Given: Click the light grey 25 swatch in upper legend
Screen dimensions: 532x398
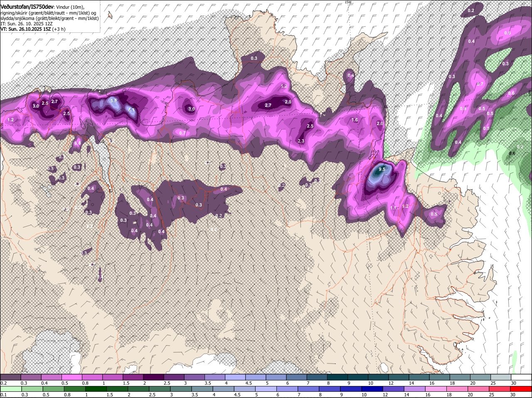Looking at the screenshot, I should (501, 377).
